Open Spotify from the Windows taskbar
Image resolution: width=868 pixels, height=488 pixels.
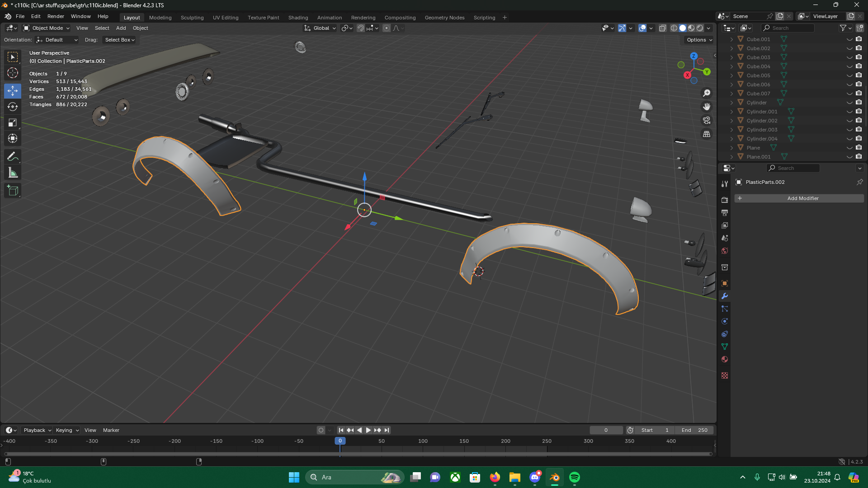click(x=574, y=477)
